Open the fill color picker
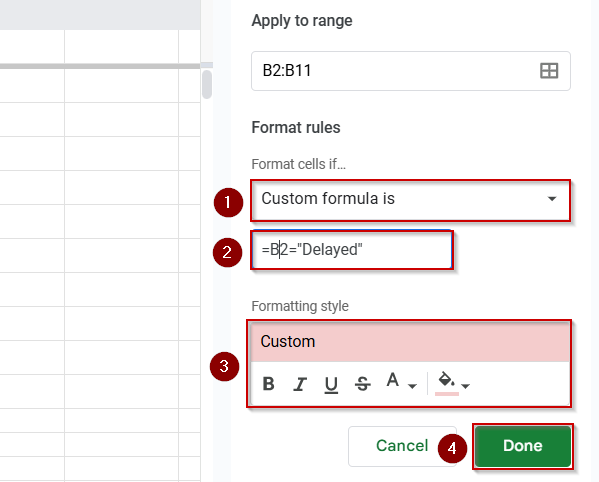The image size is (599, 482). tap(447, 383)
